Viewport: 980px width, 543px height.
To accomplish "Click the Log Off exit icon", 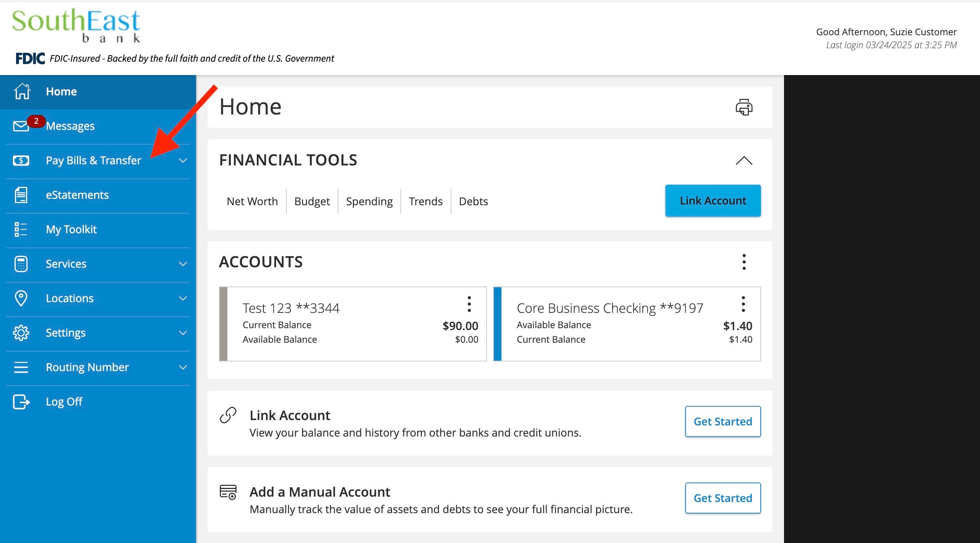I will coord(21,401).
